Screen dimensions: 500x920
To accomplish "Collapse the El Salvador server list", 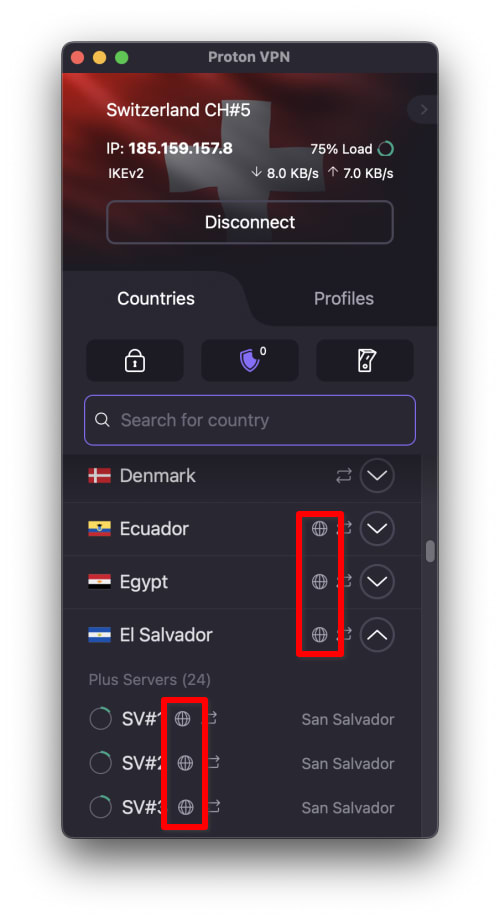I will (377, 634).
